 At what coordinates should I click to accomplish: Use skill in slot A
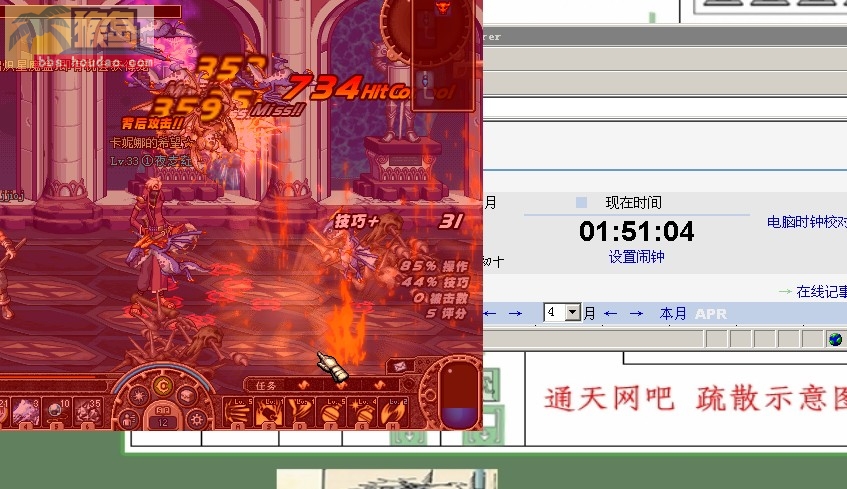[x=238, y=413]
